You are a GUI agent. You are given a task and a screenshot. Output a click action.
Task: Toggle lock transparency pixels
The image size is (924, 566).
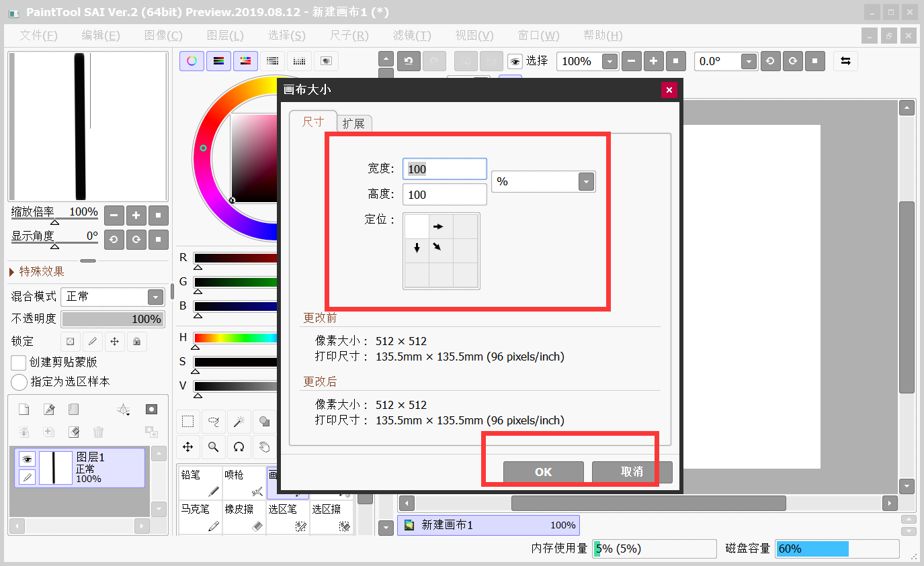click(70, 341)
